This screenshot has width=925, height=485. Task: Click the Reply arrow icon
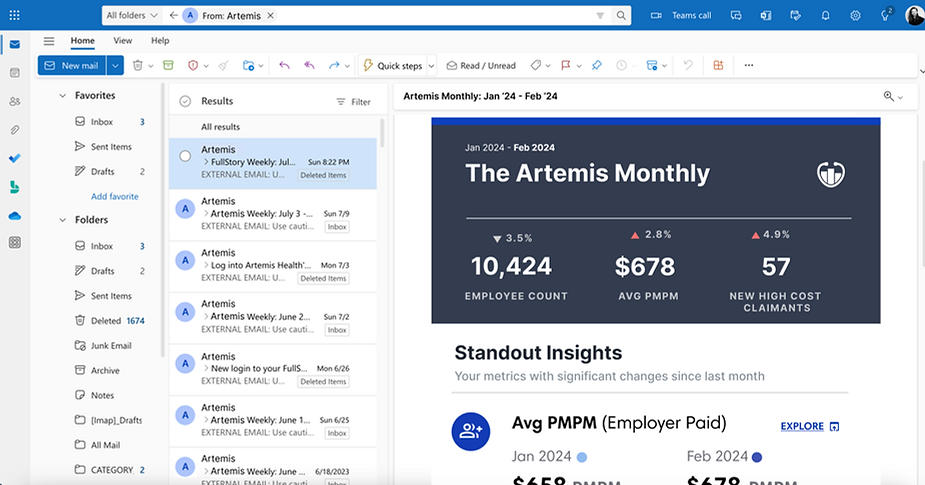284,65
